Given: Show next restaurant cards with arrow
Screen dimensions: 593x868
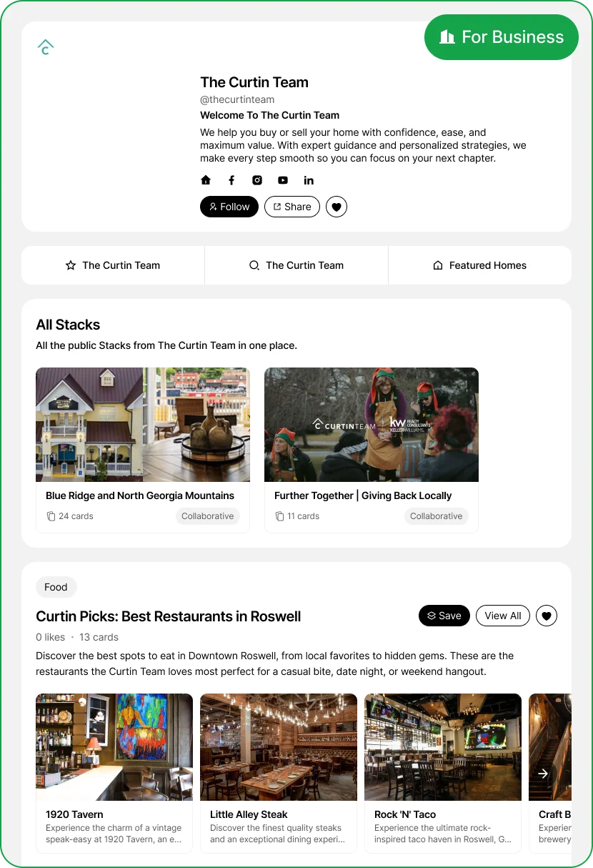Looking at the screenshot, I should pyautogui.click(x=543, y=774).
